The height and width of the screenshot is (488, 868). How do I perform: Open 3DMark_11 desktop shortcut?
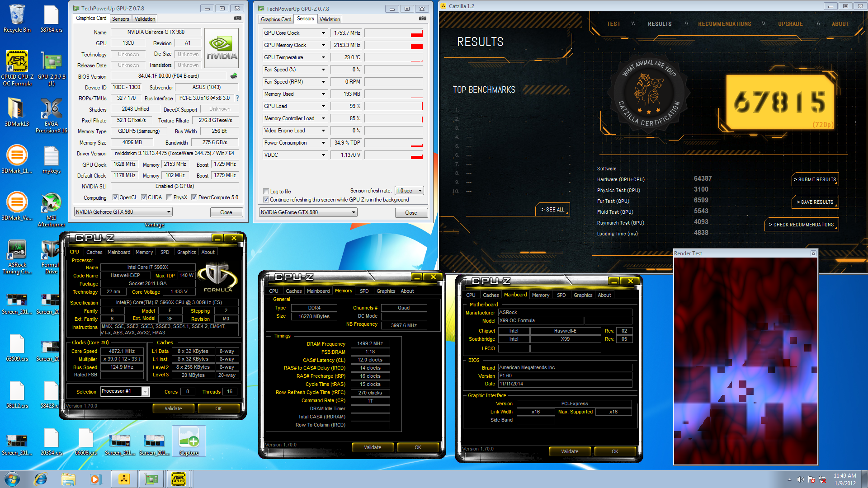click(17, 159)
